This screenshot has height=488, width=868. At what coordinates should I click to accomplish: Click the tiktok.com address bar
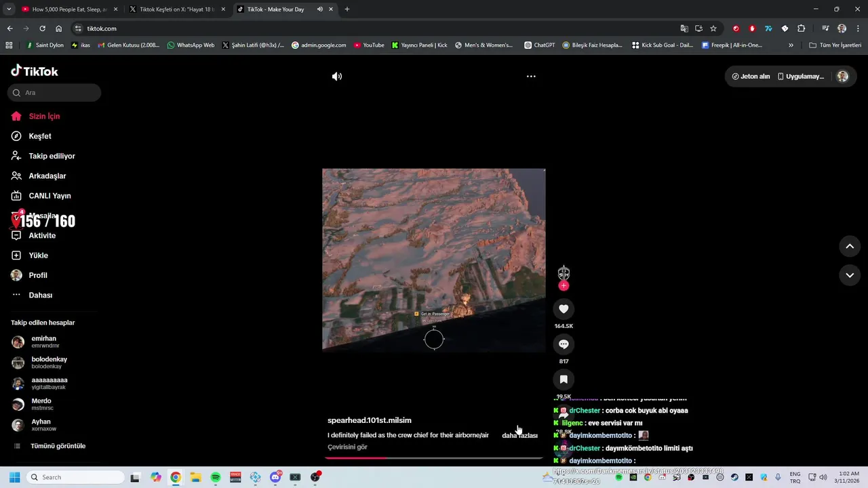coord(373,28)
